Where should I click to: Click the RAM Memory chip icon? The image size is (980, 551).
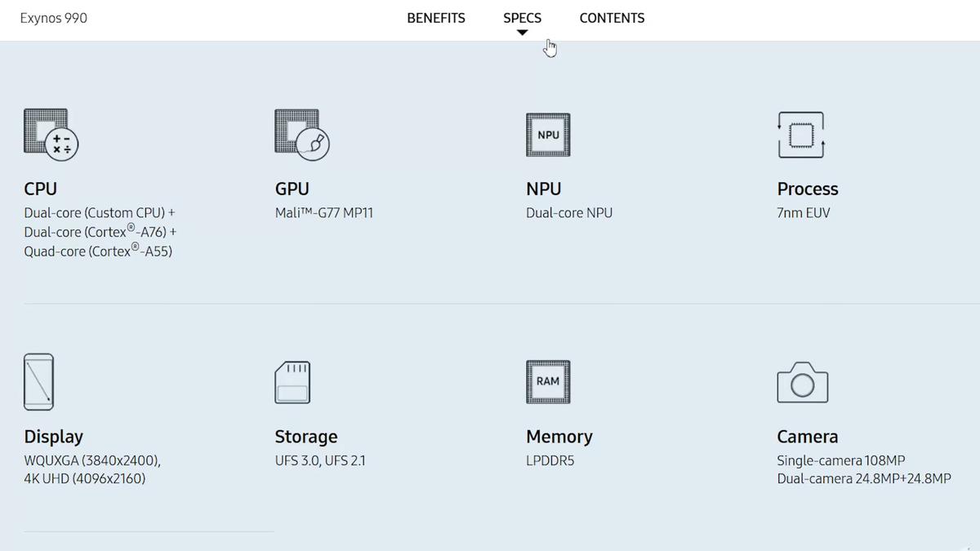point(548,381)
